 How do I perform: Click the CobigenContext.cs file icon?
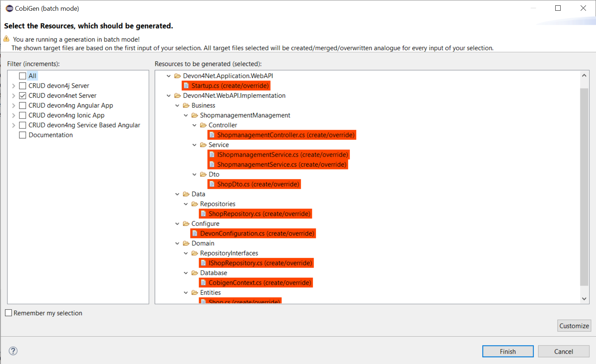[x=203, y=283]
